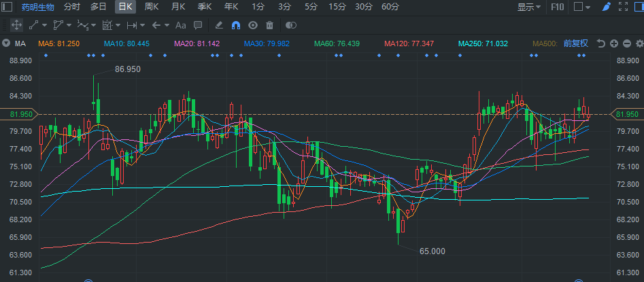Add a comment bubble annotation
This screenshot has height=282, width=644.
pyautogui.click(x=198, y=25)
